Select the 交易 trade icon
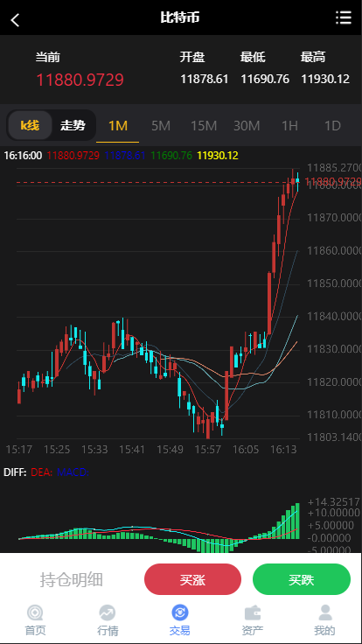The height and width of the screenshot is (644, 362). (180, 613)
